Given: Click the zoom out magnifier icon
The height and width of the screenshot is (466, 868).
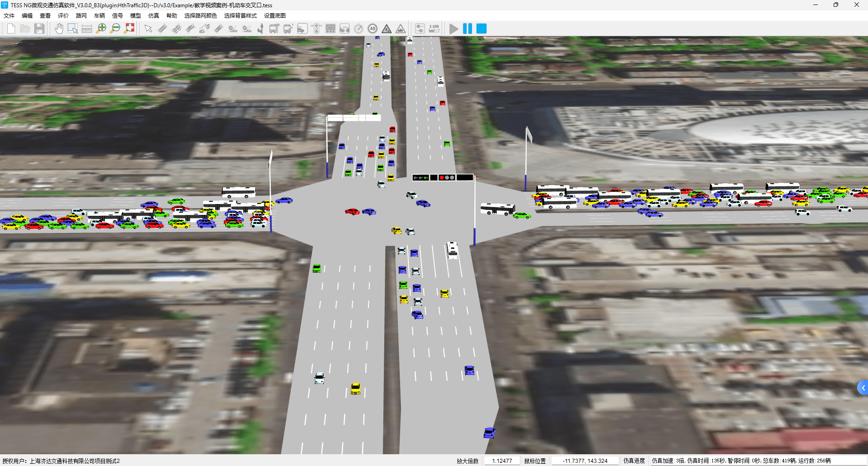Looking at the screenshot, I should click(115, 29).
